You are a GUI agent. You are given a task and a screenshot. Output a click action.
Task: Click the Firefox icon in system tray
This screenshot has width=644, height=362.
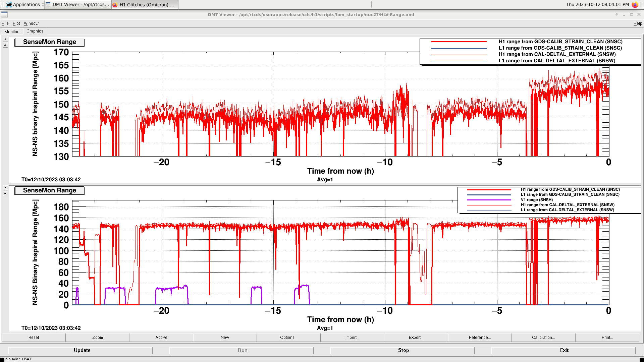[635, 5]
